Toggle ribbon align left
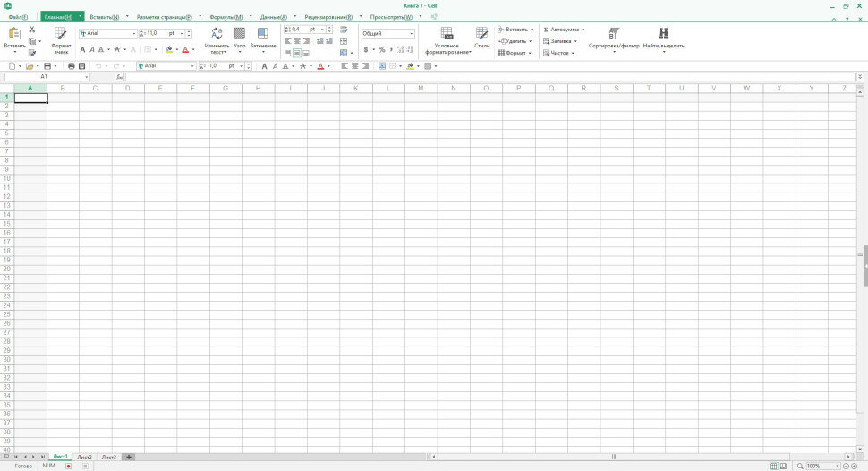This screenshot has width=868, height=471. (x=288, y=41)
